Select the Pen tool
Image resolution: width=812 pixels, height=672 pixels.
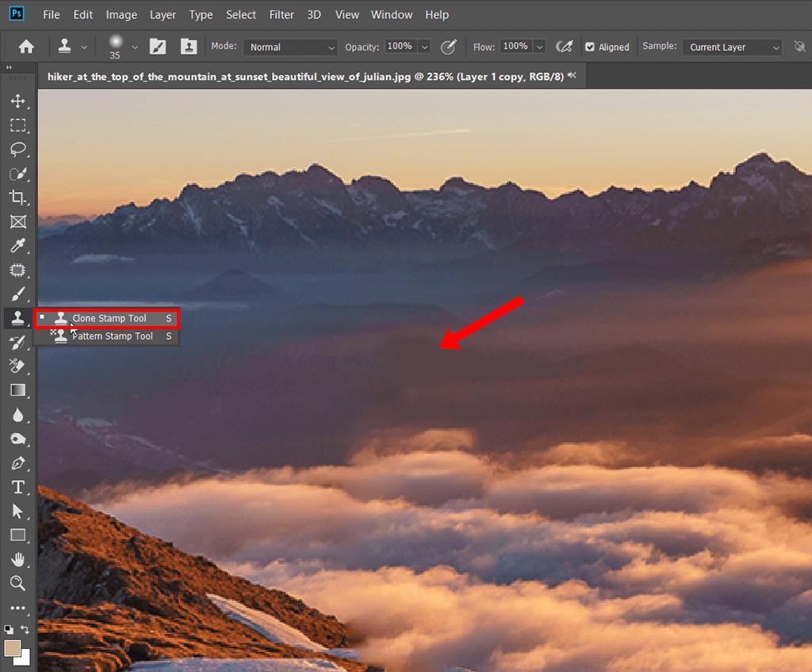tap(17, 463)
